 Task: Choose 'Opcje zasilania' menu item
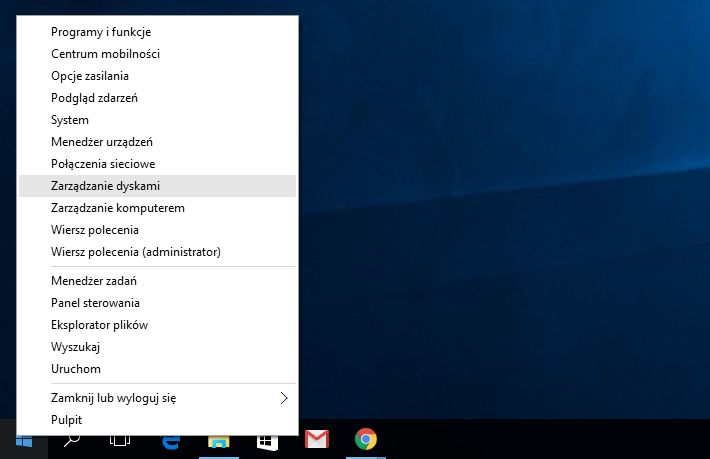[x=157, y=76]
